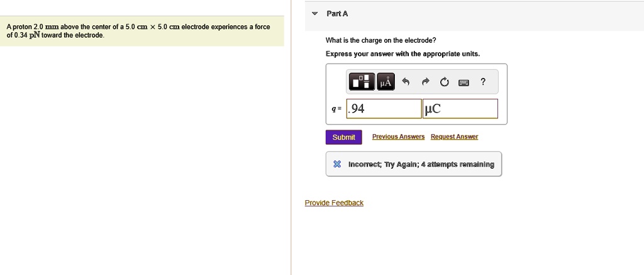This screenshot has width=644, height=275.
Task: Open the question mark help icon
Action: pos(483,82)
